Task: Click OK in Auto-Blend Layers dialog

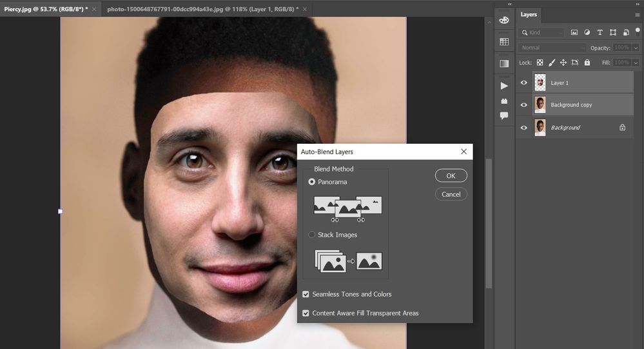Action: (451, 175)
